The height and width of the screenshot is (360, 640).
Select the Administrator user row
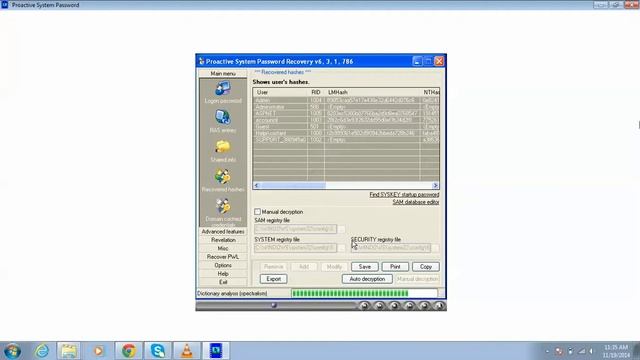point(346,107)
